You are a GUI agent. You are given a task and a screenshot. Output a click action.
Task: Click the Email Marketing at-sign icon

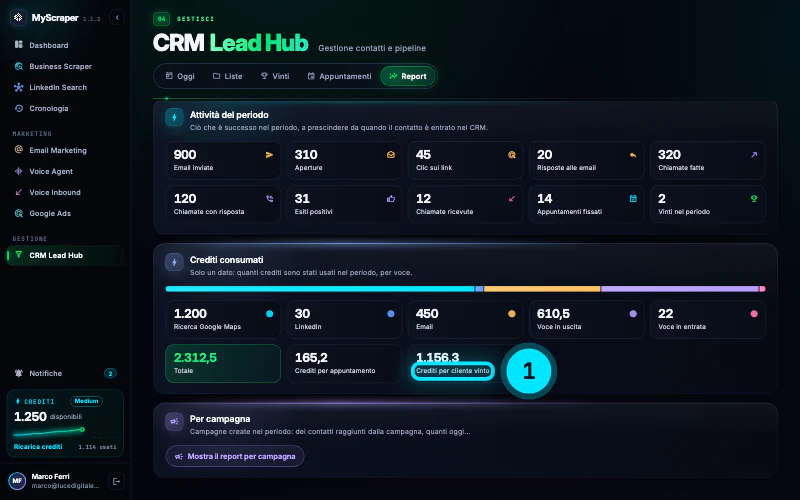click(19, 149)
